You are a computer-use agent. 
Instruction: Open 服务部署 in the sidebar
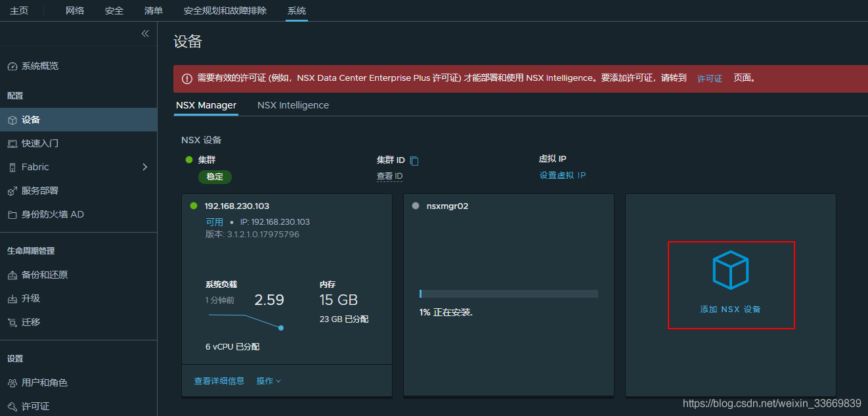pyautogui.click(x=40, y=191)
